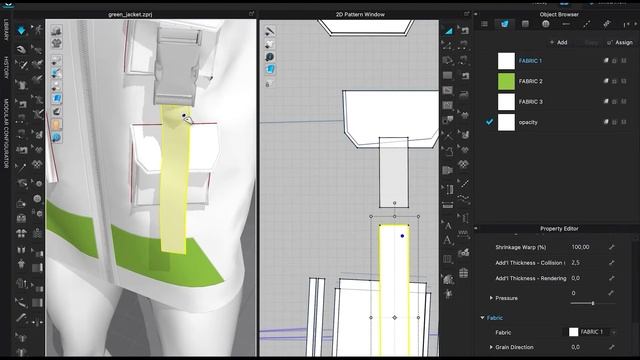Viewport: 640px width, 360px height.
Task: Open the HISTORY side tab
Action: click(6, 67)
